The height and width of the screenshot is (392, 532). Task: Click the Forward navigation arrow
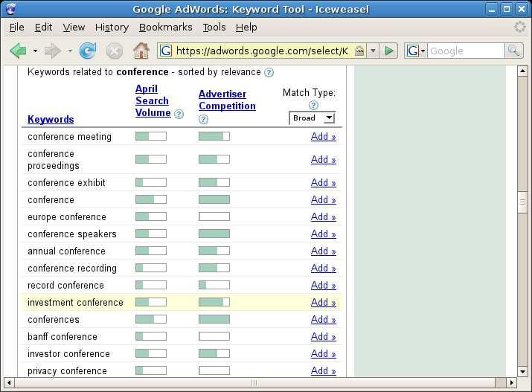53,51
